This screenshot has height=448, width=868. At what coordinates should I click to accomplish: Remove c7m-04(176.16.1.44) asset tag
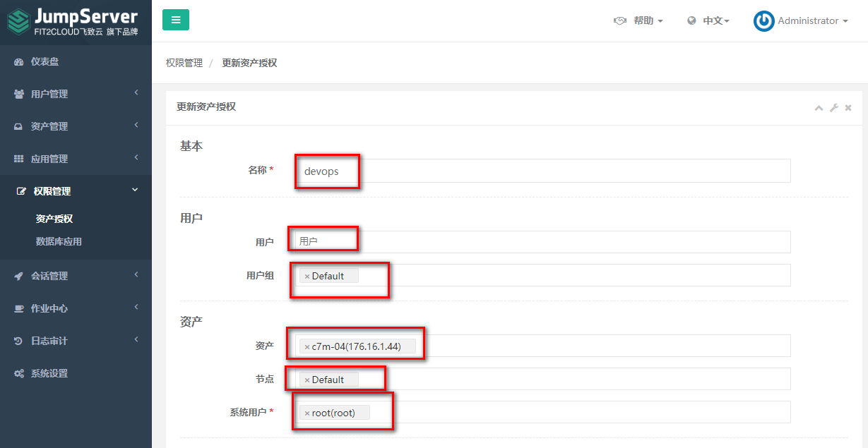click(307, 347)
